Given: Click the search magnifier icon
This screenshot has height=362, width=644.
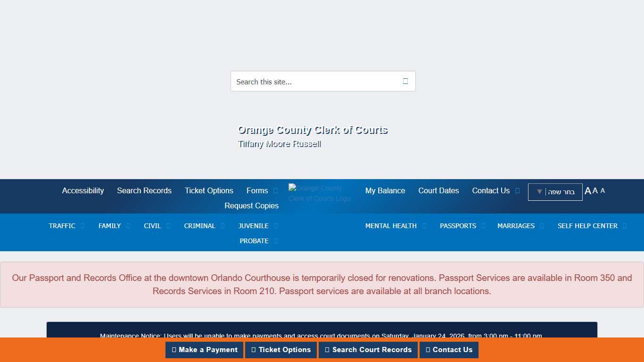Looking at the screenshot, I should tap(405, 81).
